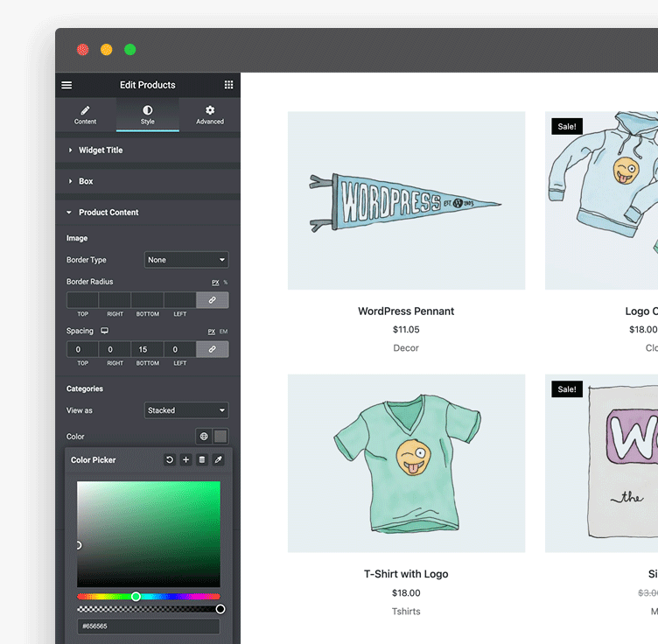
Task: Click the T-Shirt $18.00 price
Action: pyautogui.click(x=406, y=593)
